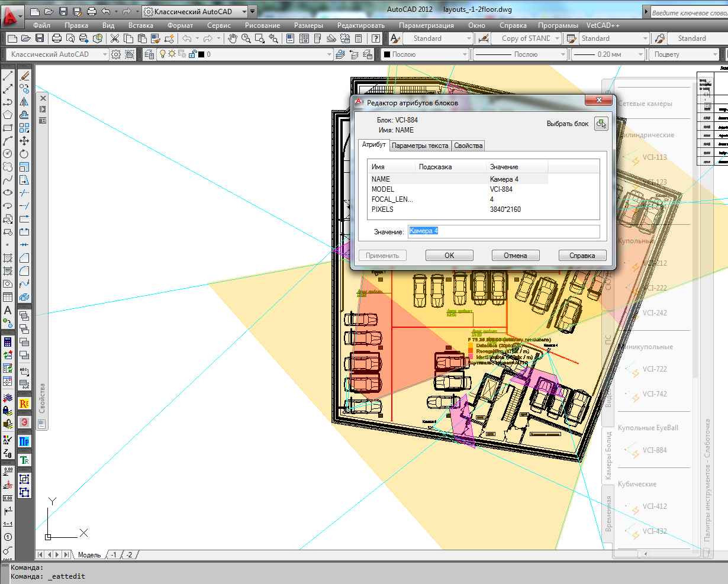Viewport: 728px width, 584px height.
Task: Open the Copy of STAND dimension style dropdown
Action: coord(526,38)
